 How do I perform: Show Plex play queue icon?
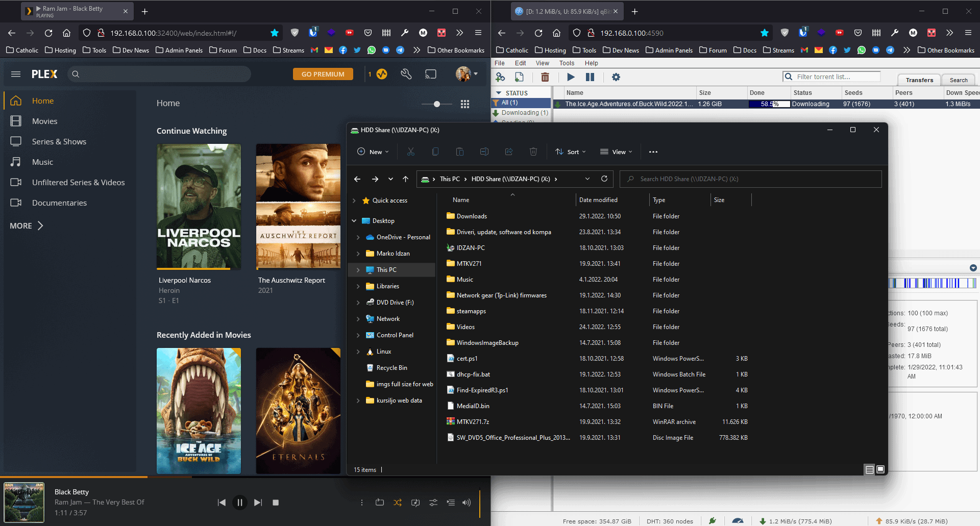pos(451,503)
